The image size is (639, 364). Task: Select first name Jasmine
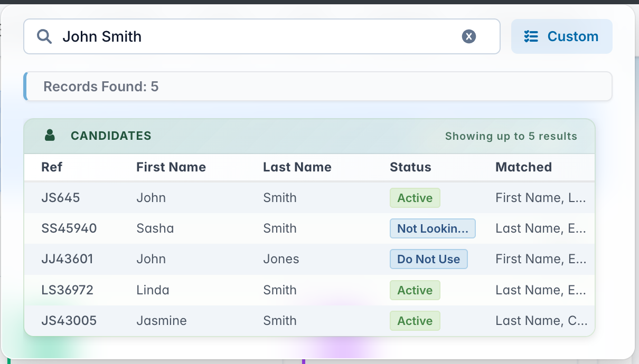[x=162, y=321]
